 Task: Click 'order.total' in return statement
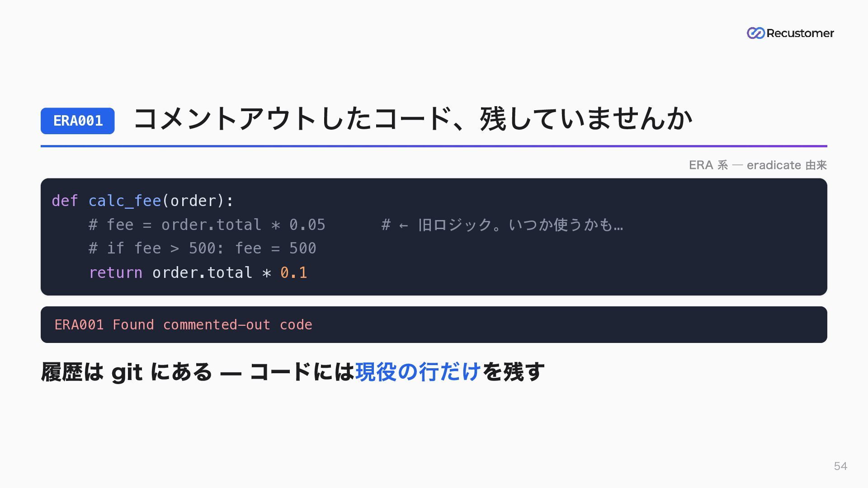[x=202, y=272]
